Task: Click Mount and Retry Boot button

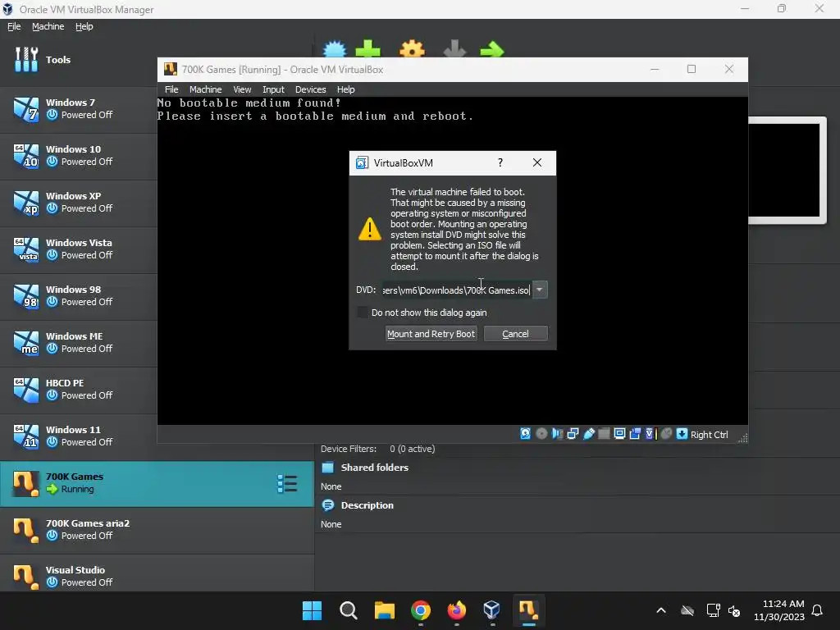Action: pos(431,334)
